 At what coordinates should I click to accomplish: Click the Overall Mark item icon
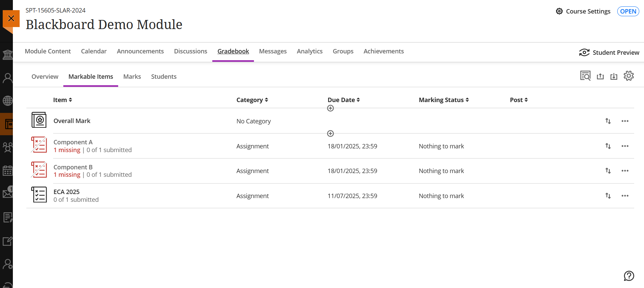coord(39,120)
